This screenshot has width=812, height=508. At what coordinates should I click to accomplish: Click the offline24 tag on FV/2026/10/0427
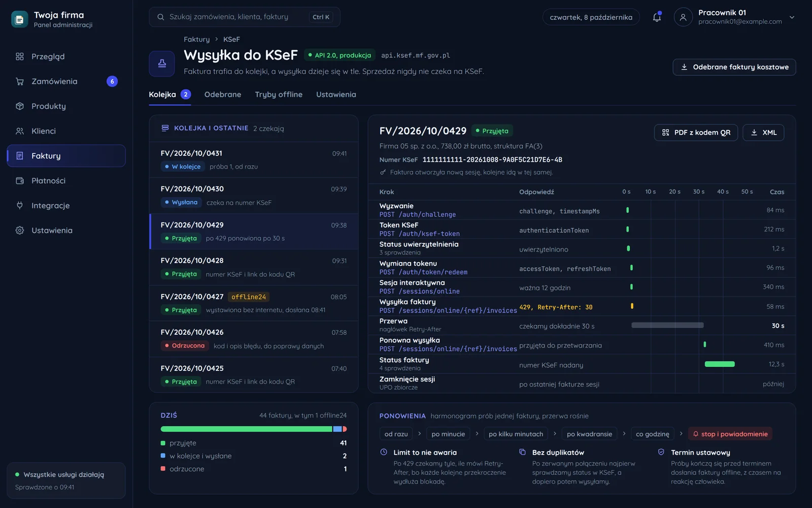249,297
